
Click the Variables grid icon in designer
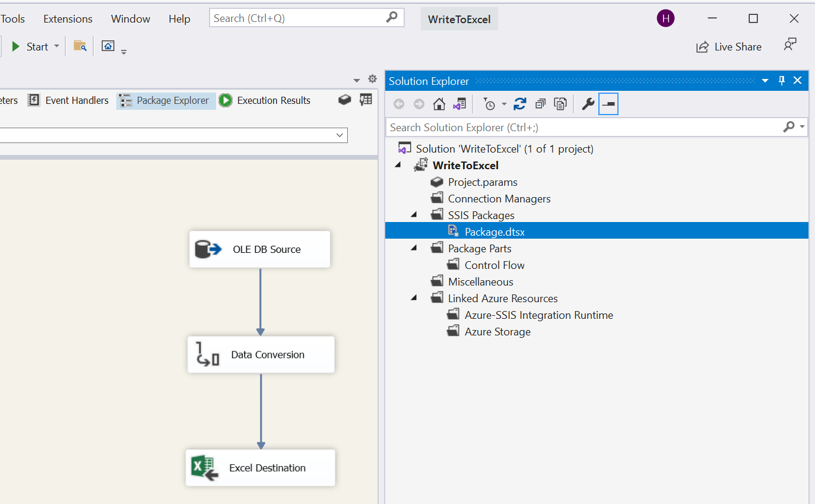point(366,100)
